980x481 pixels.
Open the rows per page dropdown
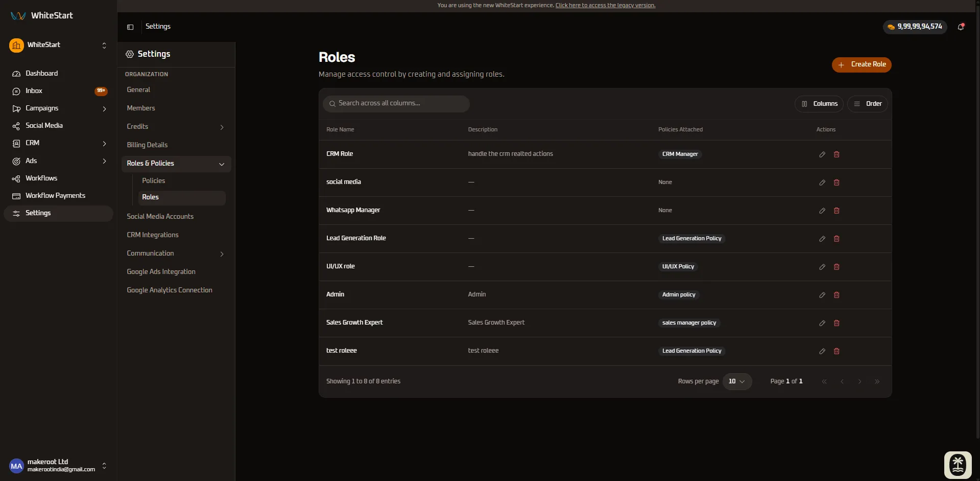(737, 381)
